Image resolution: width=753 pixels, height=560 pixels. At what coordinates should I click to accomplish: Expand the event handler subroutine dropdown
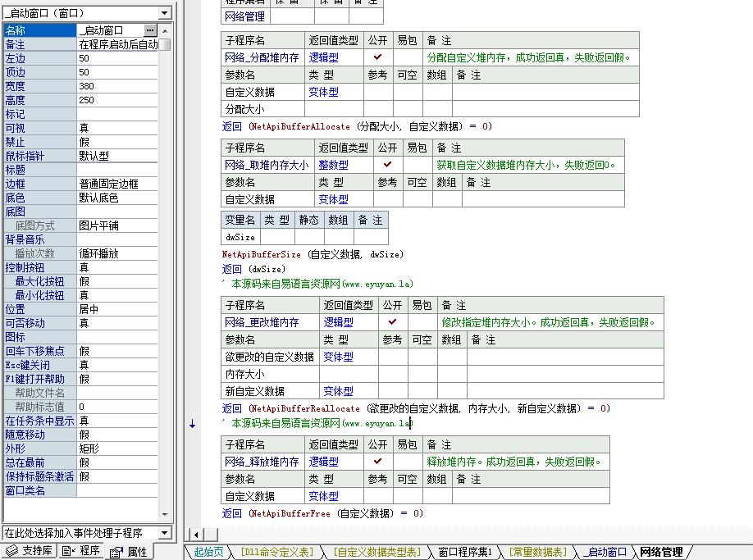[x=165, y=533]
